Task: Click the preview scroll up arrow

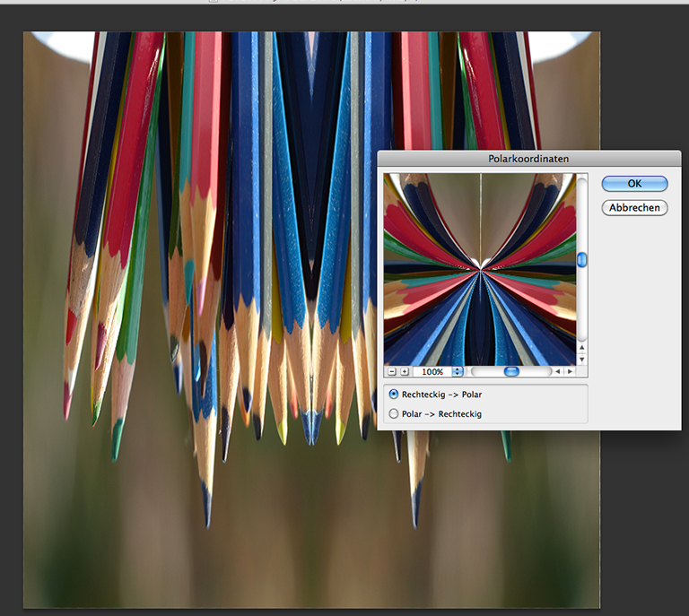Action: [x=581, y=348]
